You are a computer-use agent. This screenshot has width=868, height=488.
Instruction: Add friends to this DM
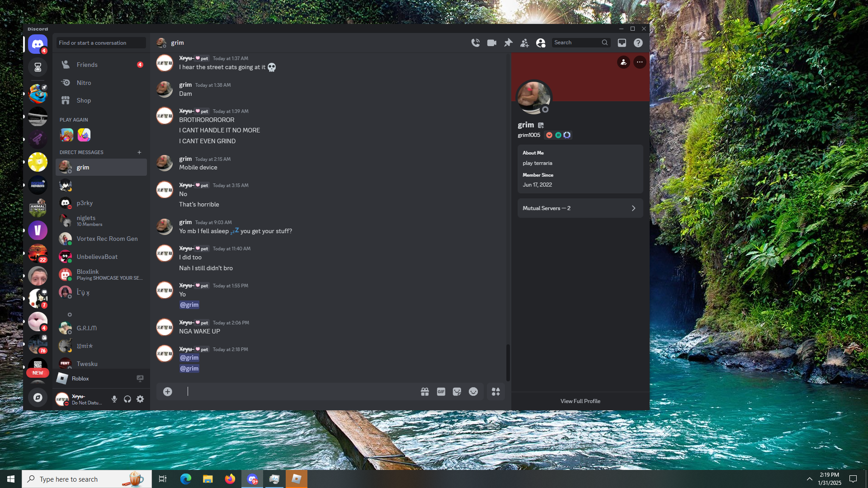524,42
